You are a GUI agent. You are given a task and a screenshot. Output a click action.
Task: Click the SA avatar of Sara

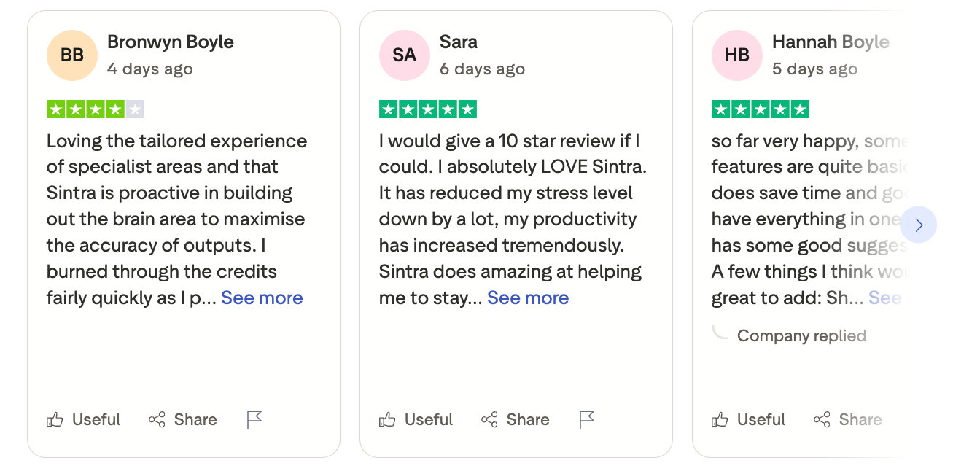coord(405,55)
